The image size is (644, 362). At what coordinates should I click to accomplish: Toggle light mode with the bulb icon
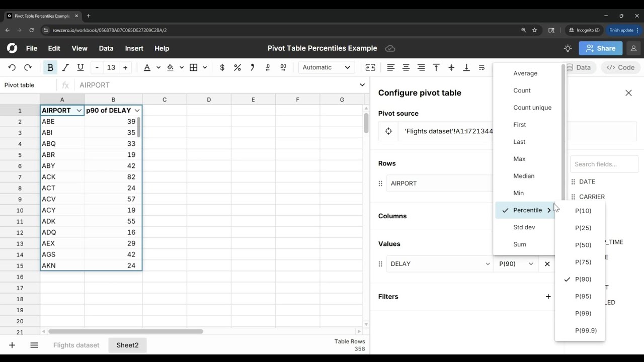click(568, 48)
